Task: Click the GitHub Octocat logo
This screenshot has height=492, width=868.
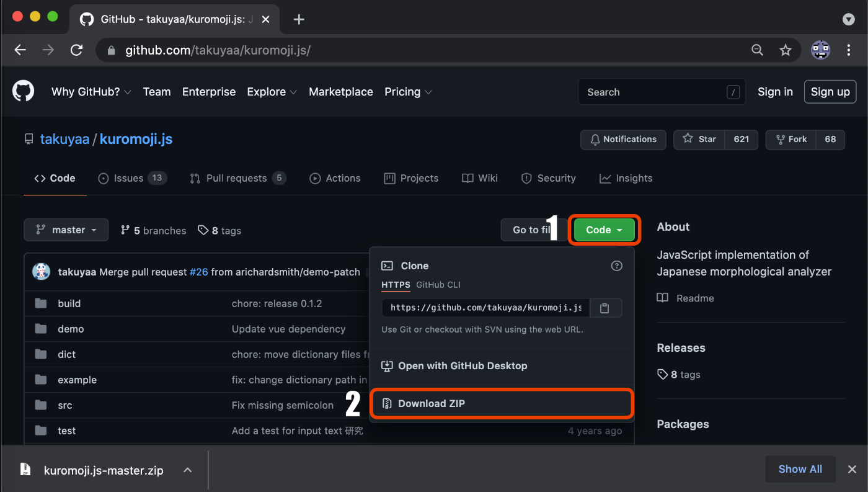Action: pyautogui.click(x=24, y=91)
